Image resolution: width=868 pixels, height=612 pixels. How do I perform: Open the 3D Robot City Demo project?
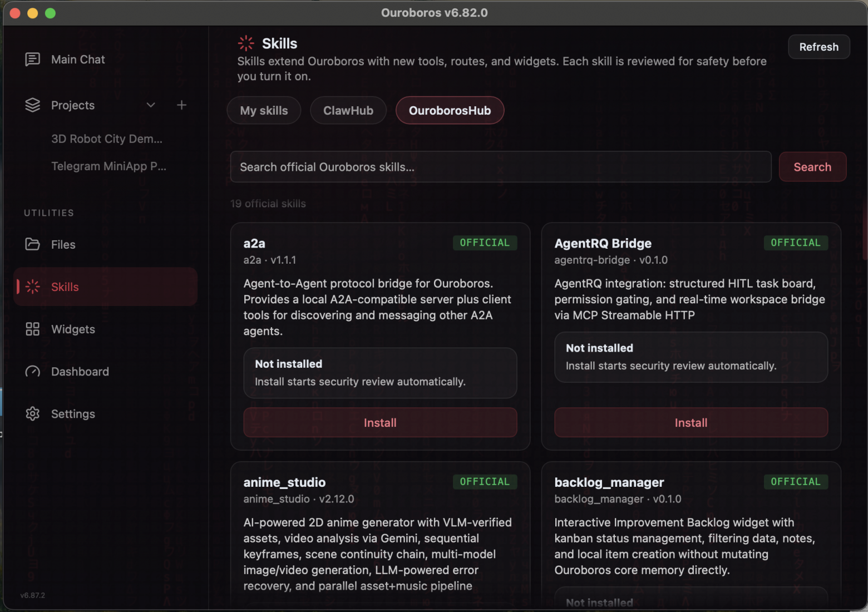tap(107, 139)
